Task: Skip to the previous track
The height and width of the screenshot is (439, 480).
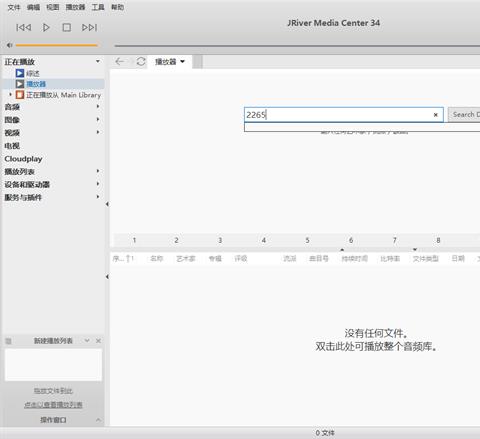Action: [24, 27]
